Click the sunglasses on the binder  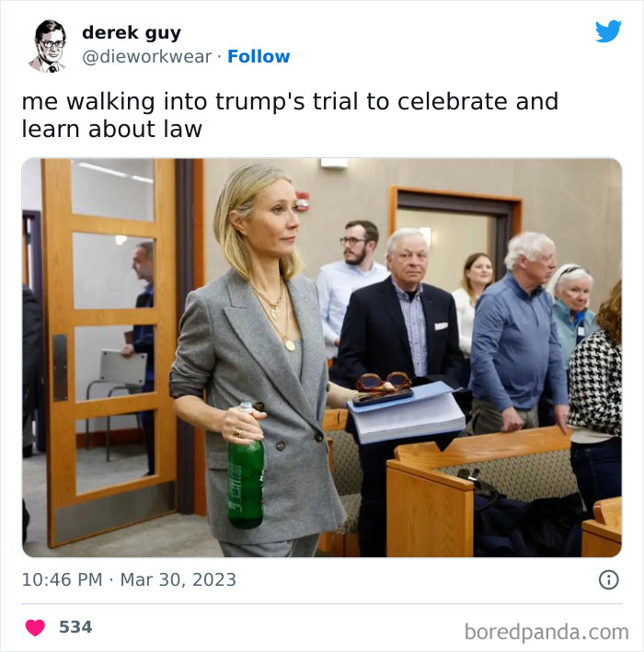383,382
